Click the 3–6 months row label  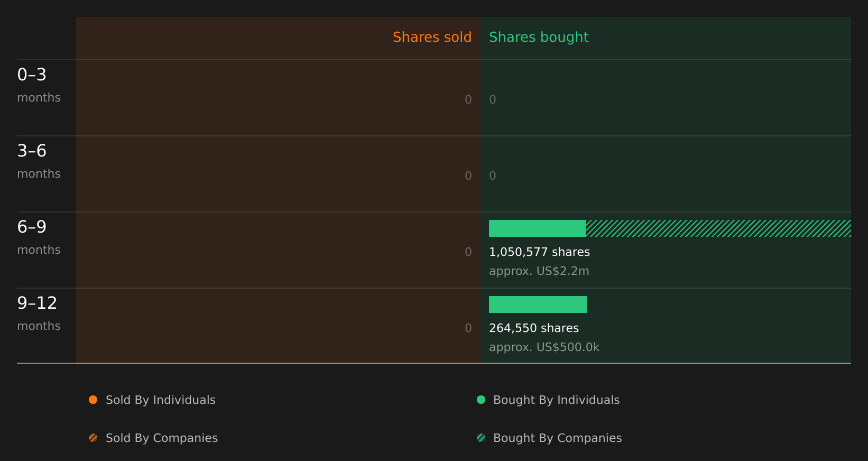point(39,162)
